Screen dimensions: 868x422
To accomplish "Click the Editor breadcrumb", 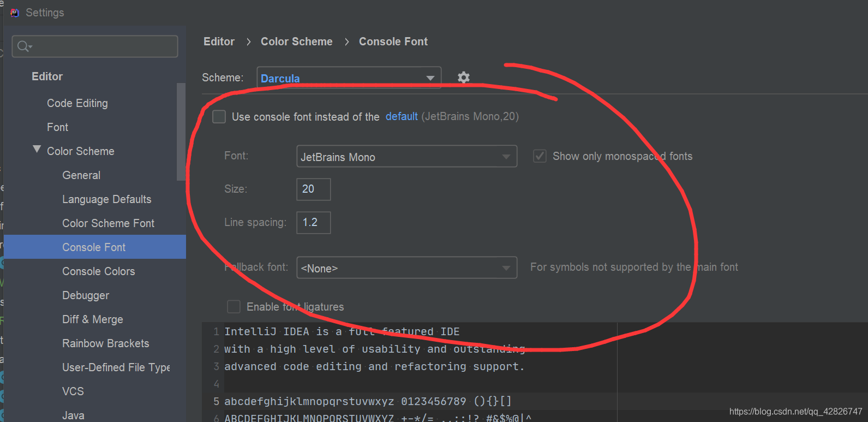I will [219, 41].
